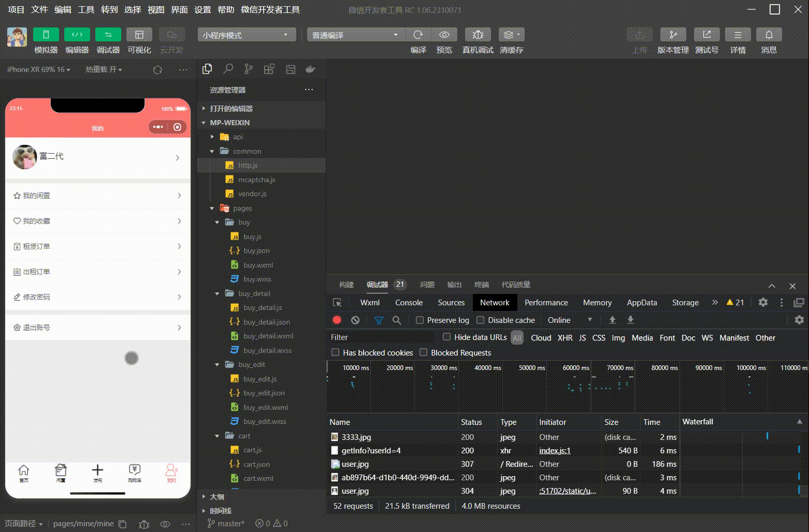Click the export HAR download icon

pyautogui.click(x=630, y=320)
